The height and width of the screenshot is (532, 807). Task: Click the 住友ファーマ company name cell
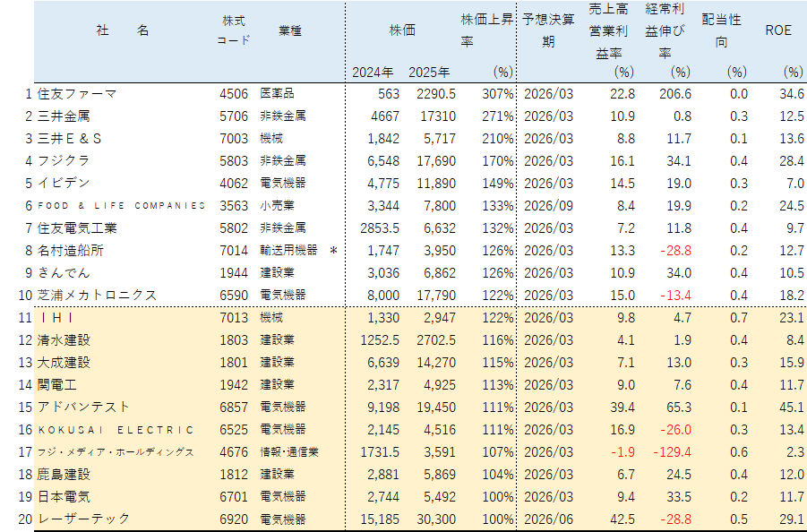coord(77,94)
